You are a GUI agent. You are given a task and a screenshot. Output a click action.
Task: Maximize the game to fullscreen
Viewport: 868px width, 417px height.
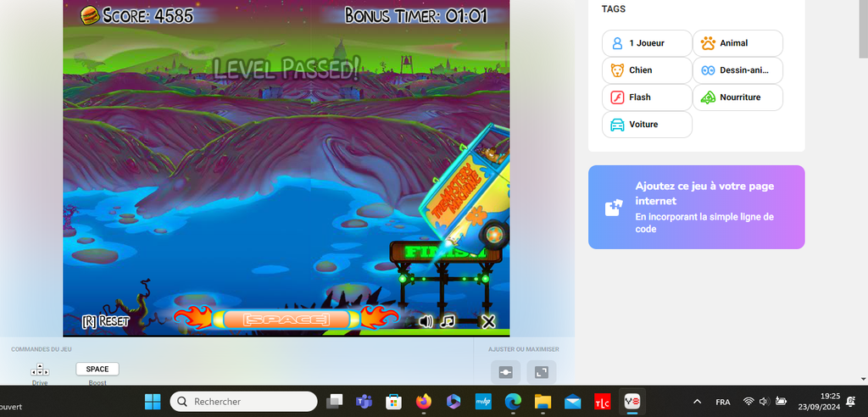pos(542,372)
